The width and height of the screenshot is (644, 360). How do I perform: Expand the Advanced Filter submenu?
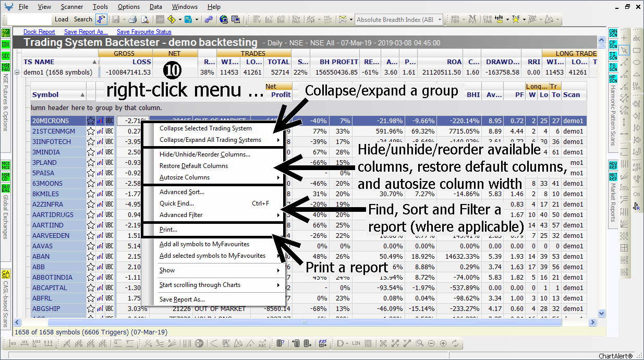pos(278,215)
